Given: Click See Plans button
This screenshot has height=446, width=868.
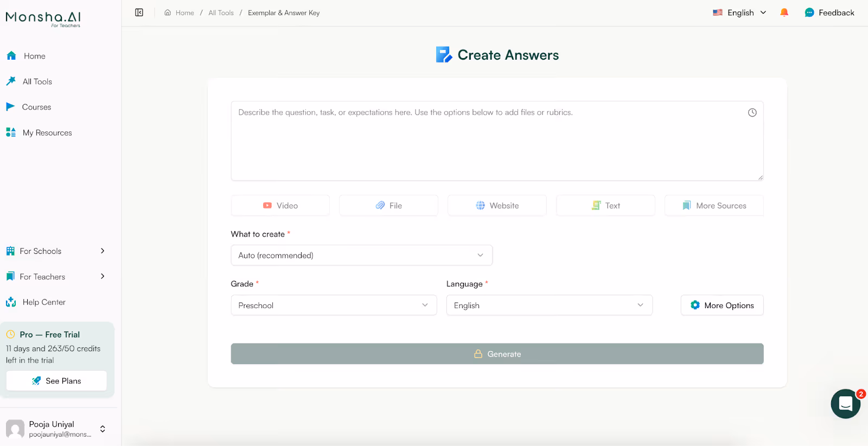Looking at the screenshot, I should 56,381.
